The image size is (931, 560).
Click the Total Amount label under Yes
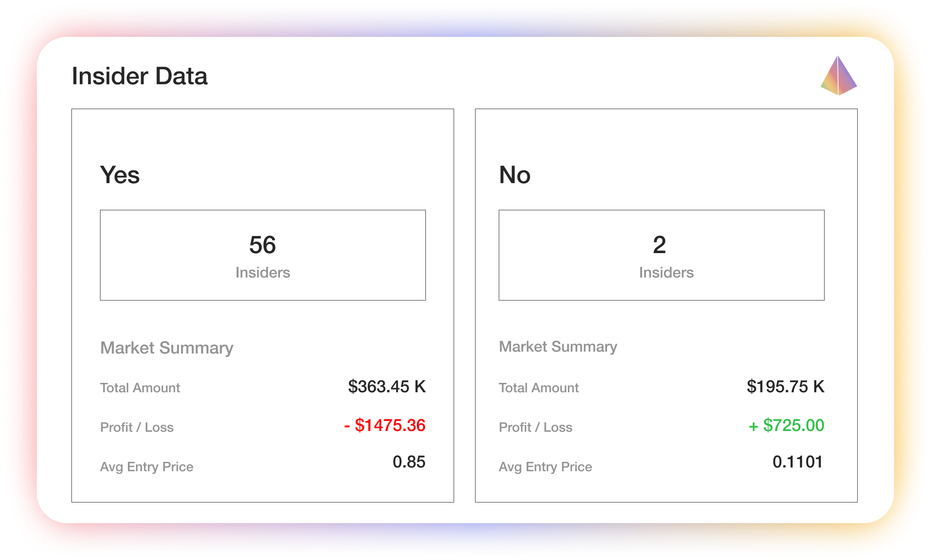click(x=140, y=387)
